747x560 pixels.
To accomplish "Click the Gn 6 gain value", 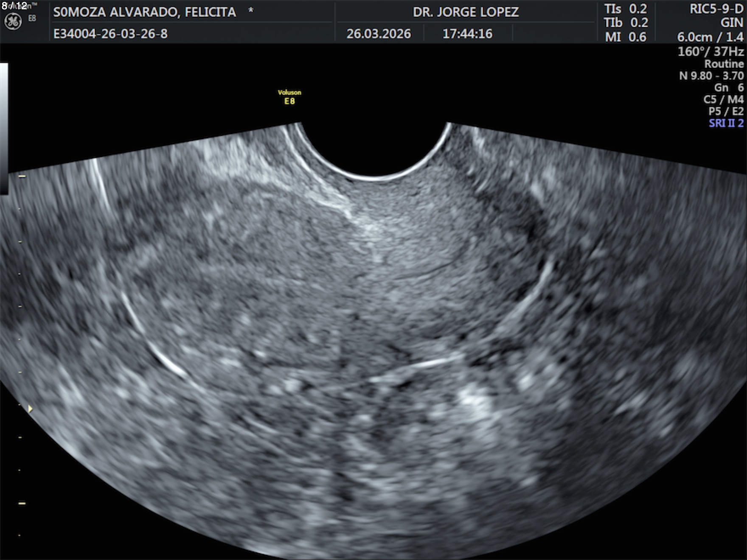I will pos(729,87).
